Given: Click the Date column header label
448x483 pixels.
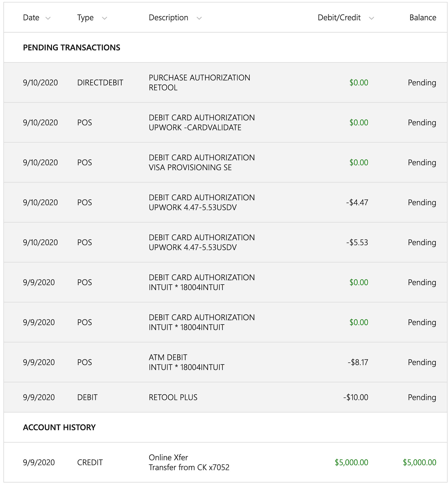Looking at the screenshot, I should coord(31,18).
